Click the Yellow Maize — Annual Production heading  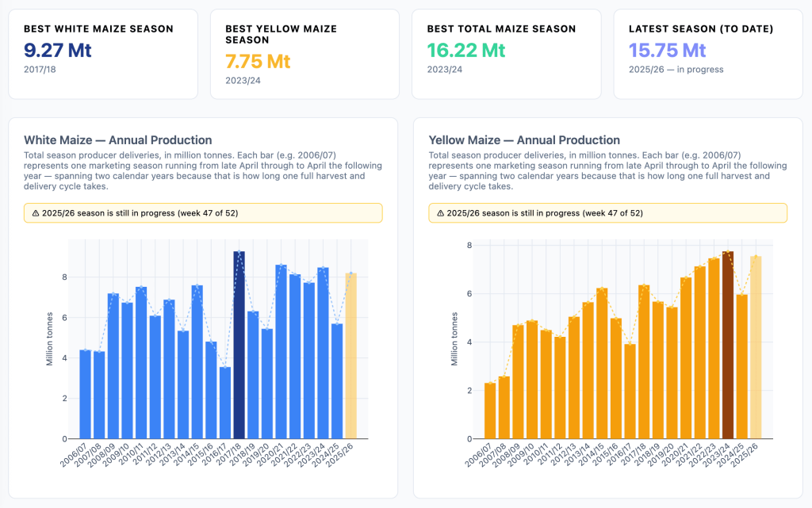click(x=524, y=140)
